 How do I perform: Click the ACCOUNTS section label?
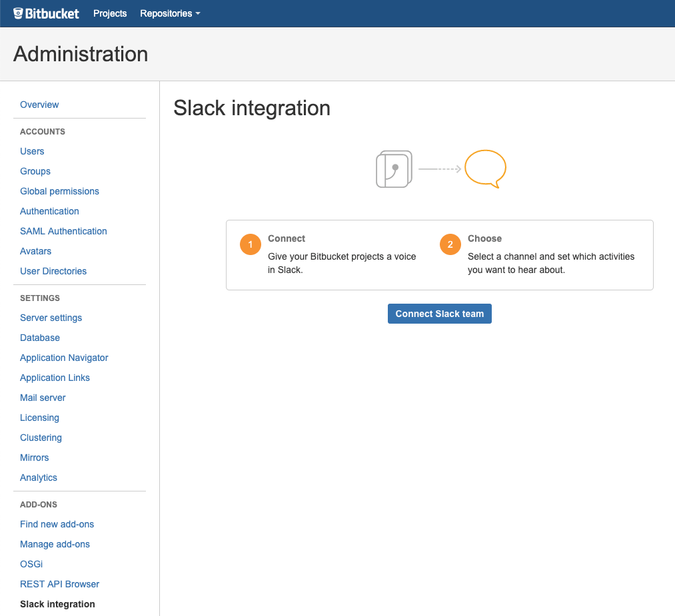43,132
